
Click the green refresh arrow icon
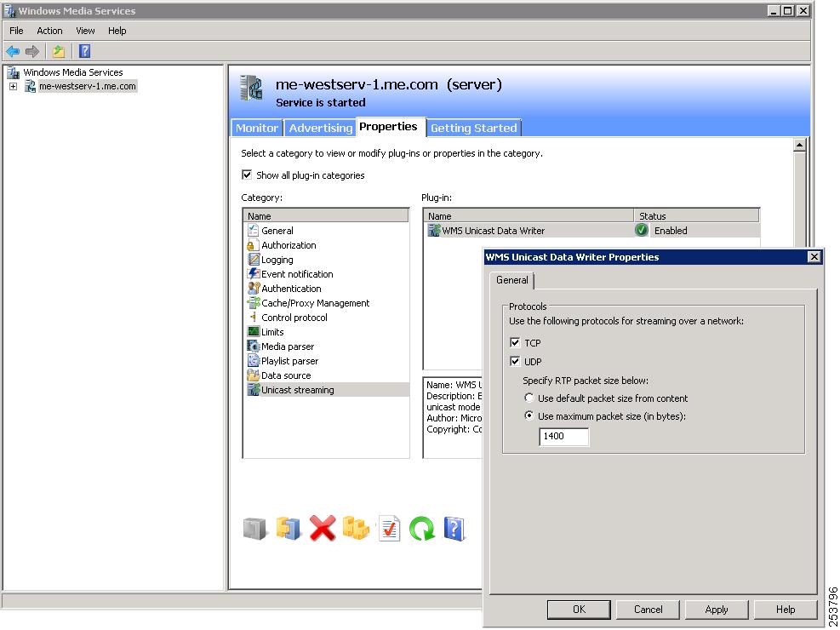coord(422,529)
